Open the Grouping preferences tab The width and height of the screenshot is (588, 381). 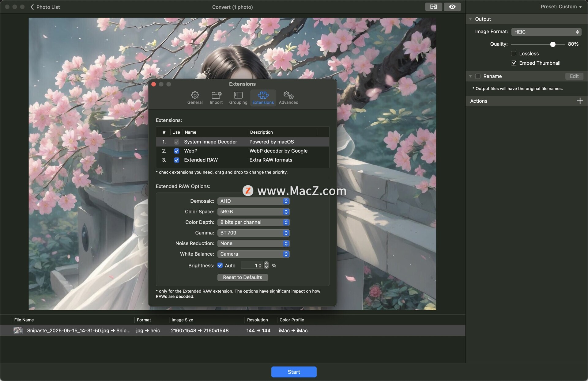pos(238,98)
